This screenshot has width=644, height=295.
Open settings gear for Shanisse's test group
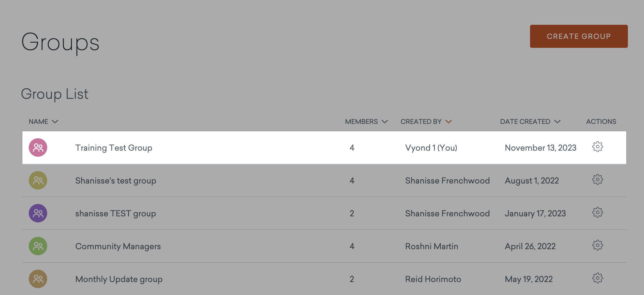click(598, 180)
